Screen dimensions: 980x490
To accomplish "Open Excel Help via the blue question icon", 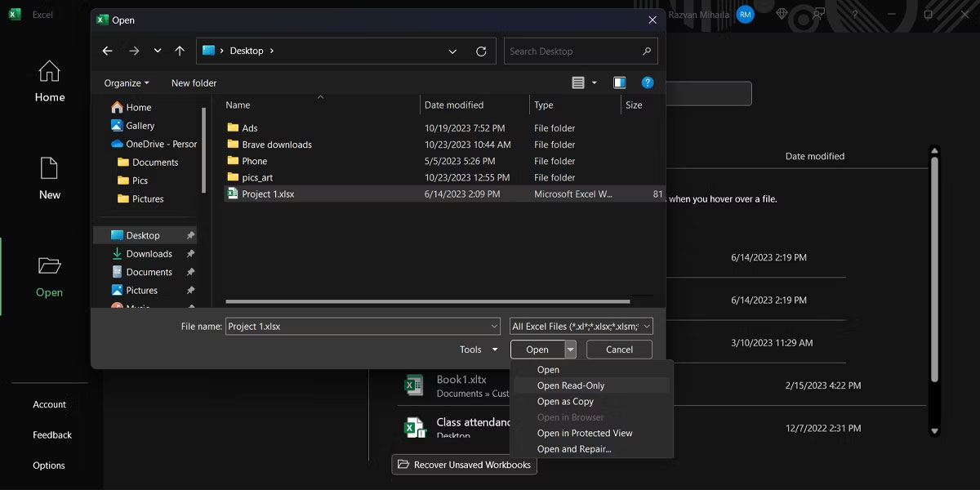I will coord(648,82).
